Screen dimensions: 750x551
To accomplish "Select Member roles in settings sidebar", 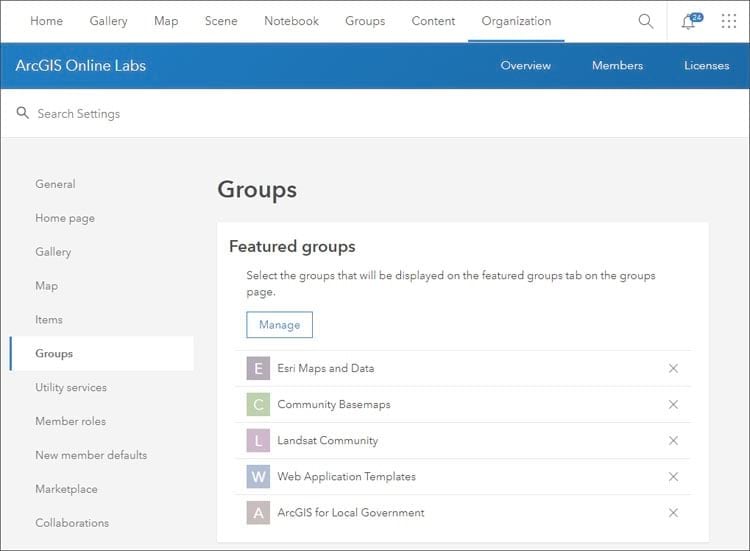I will tap(70, 421).
